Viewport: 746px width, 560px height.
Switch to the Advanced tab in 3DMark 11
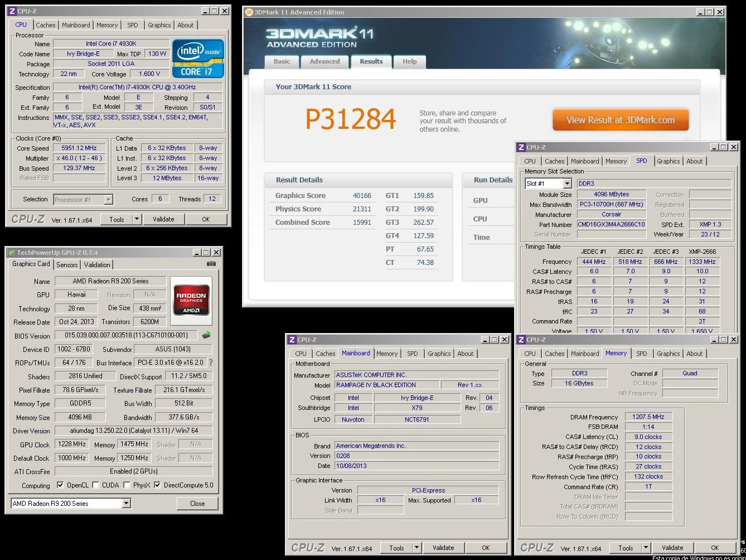tap(324, 61)
